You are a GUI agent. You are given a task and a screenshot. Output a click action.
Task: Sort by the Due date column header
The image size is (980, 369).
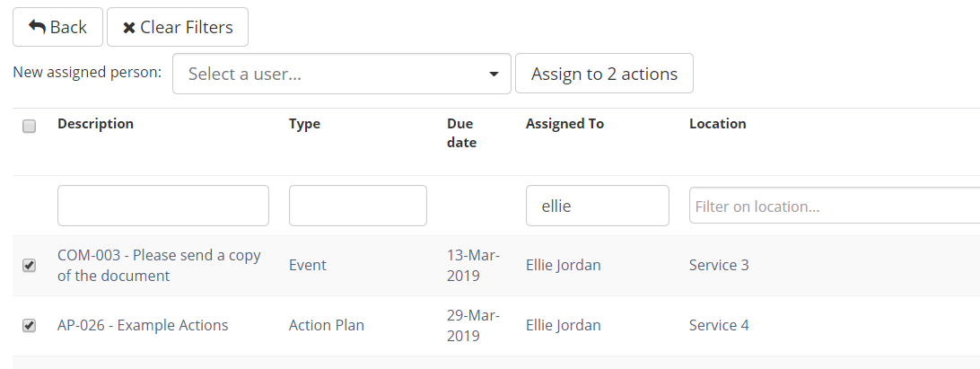pos(460,133)
